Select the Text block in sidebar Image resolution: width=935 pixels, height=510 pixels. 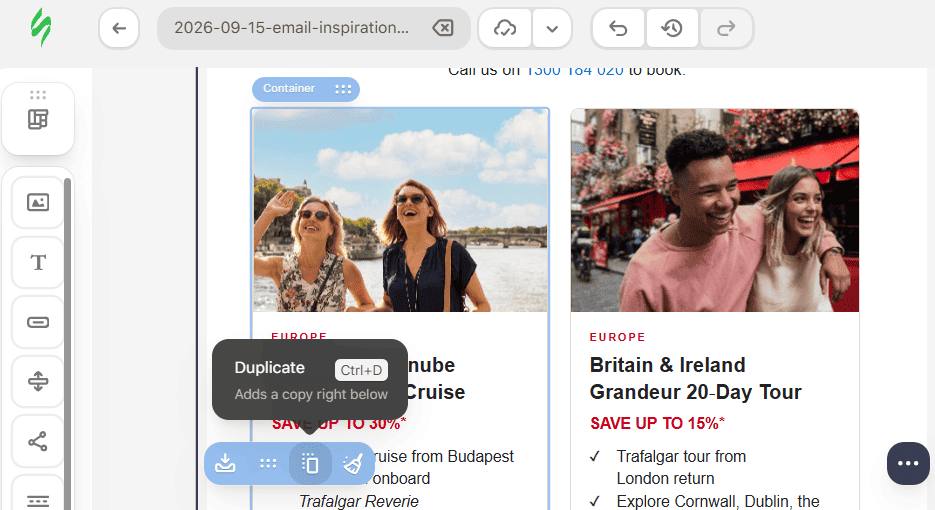pos(38,262)
